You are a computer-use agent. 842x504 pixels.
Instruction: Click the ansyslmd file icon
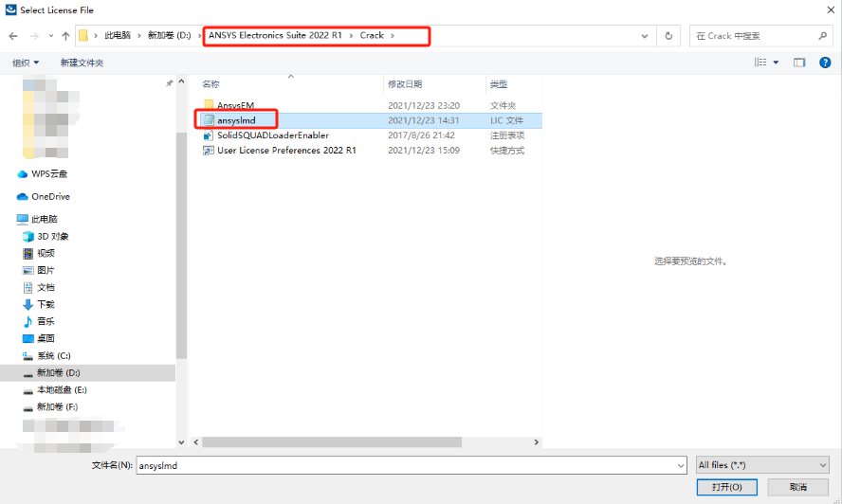click(x=209, y=120)
